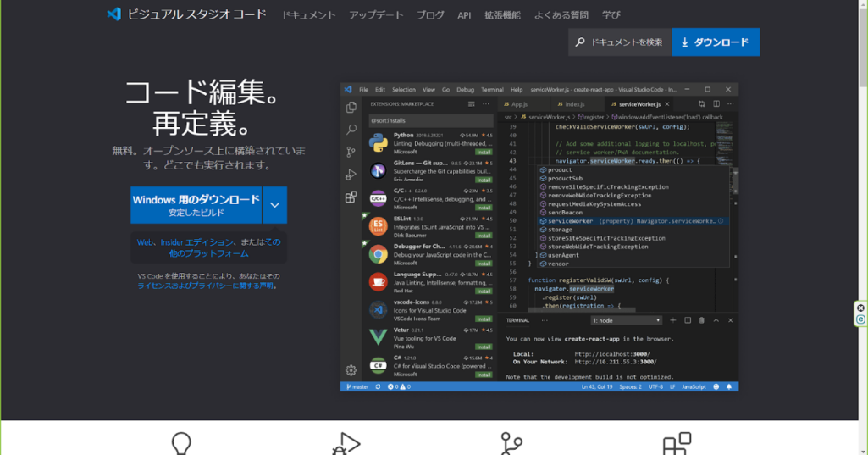The width and height of the screenshot is (868, 455).
Task: Click the @sort:installs search field in screenshot
Action: (x=431, y=120)
